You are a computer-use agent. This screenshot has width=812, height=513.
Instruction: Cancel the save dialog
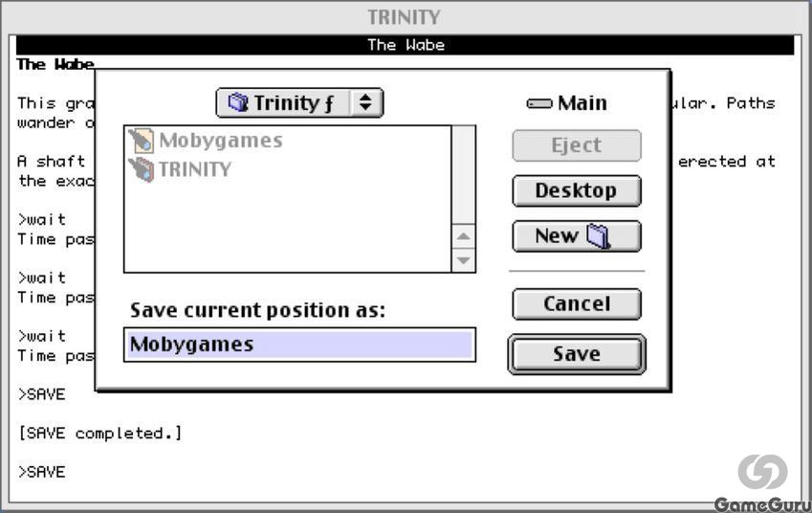pos(577,304)
